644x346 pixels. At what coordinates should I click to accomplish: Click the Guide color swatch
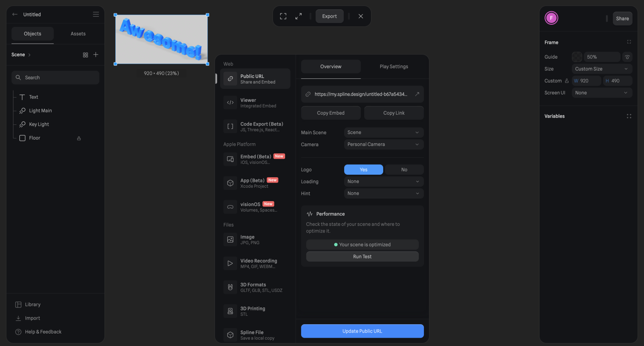coord(577,57)
